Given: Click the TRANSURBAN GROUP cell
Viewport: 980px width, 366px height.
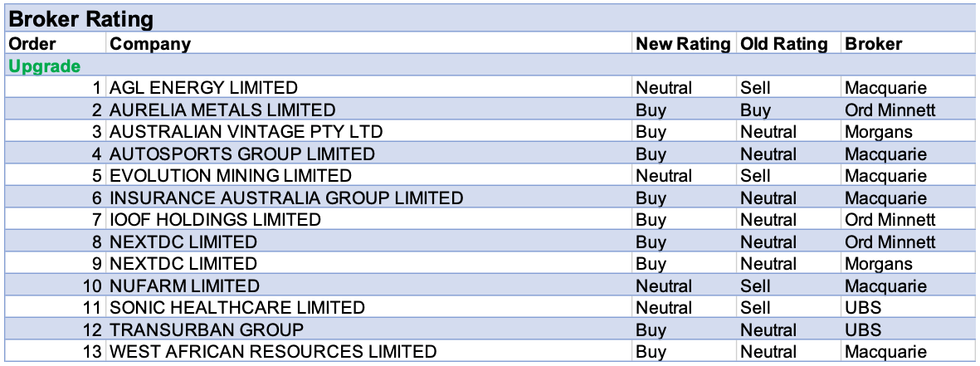Looking at the screenshot, I should click(206, 329).
